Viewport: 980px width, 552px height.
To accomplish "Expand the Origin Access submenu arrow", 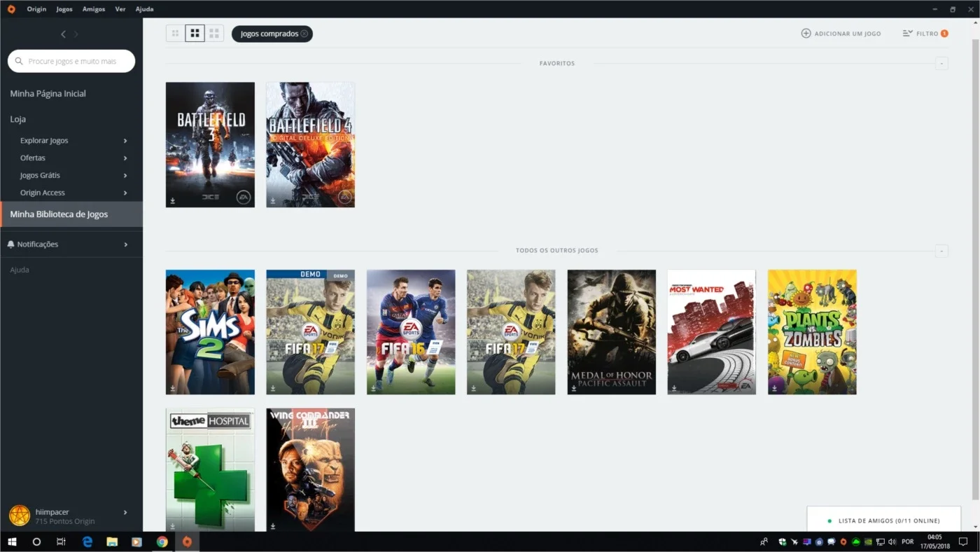I will click(x=125, y=193).
